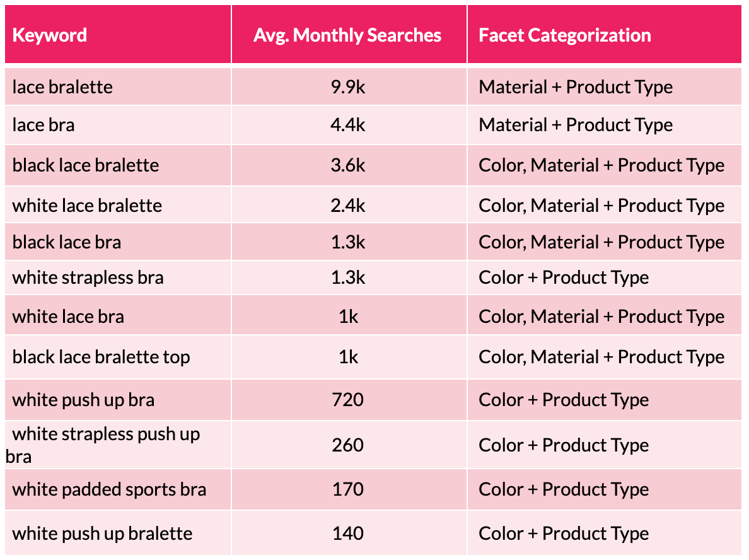Click the 9.9k search volume value
Screen dimensions: 749x560
(348, 87)
